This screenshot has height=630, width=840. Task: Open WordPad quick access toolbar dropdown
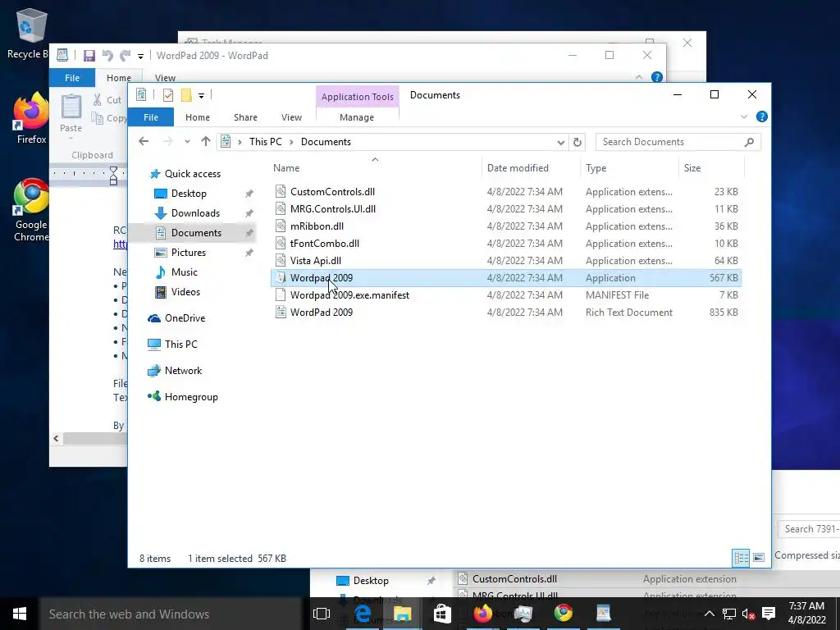pyautogui.click(x=140, y=57)
